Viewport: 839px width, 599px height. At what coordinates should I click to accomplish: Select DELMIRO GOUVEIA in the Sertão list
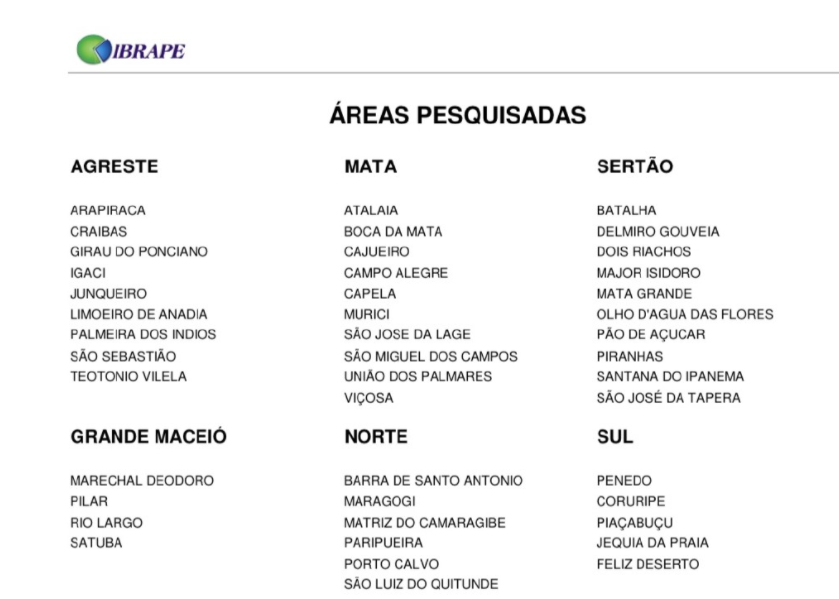657,231
